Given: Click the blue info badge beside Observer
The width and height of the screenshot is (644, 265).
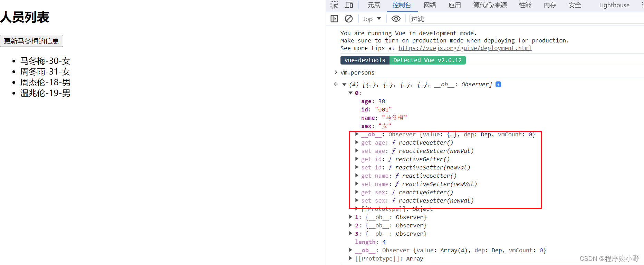Looking at the screenshot, I should [x=498, y=85].
